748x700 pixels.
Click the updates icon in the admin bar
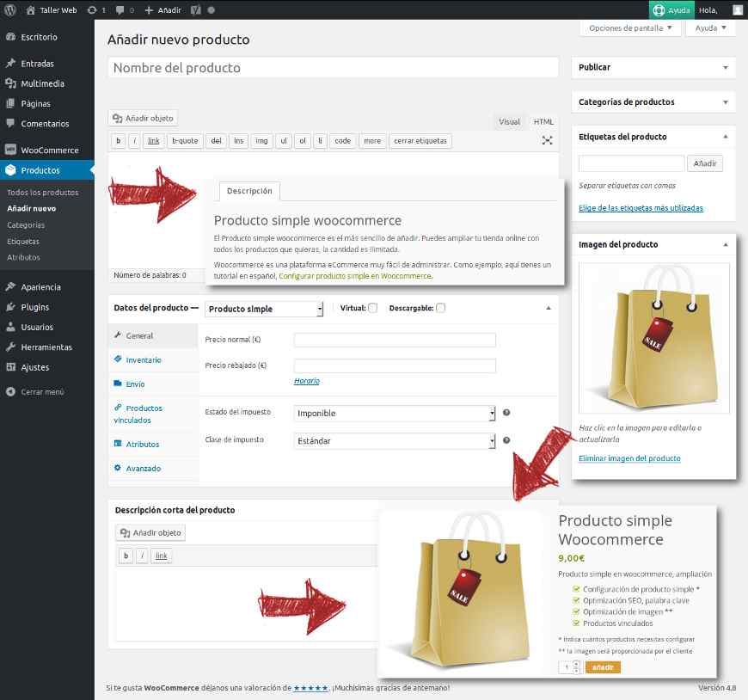point(92,10)
